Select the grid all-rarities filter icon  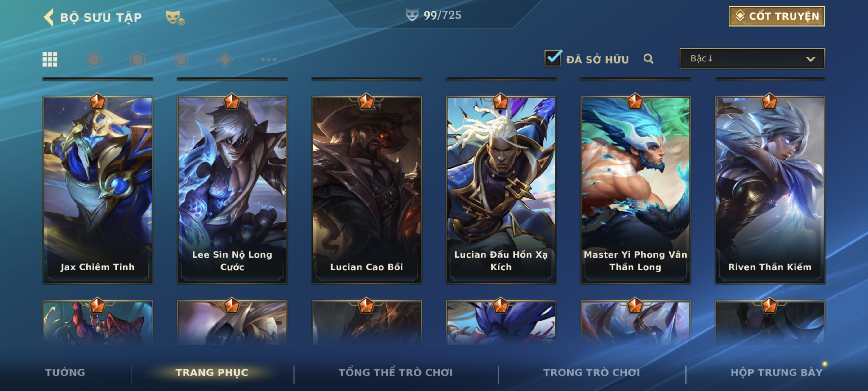coord(50,59)
